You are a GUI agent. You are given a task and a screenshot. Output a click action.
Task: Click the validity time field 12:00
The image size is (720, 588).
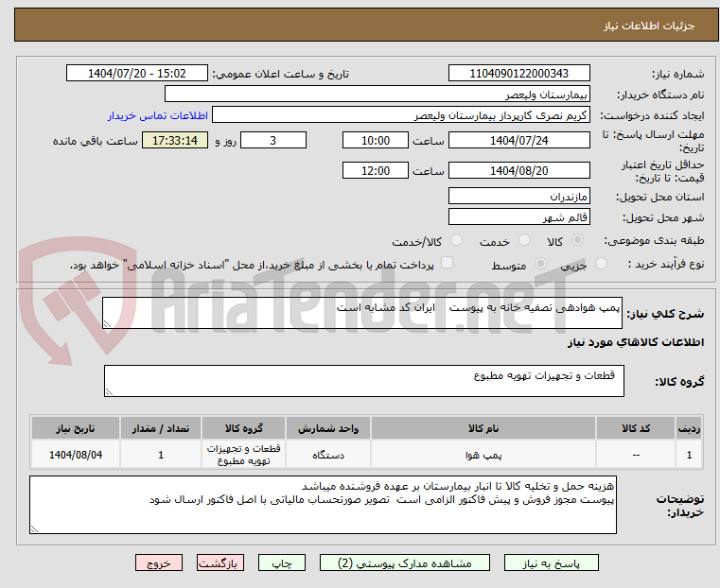click(376, 170)
